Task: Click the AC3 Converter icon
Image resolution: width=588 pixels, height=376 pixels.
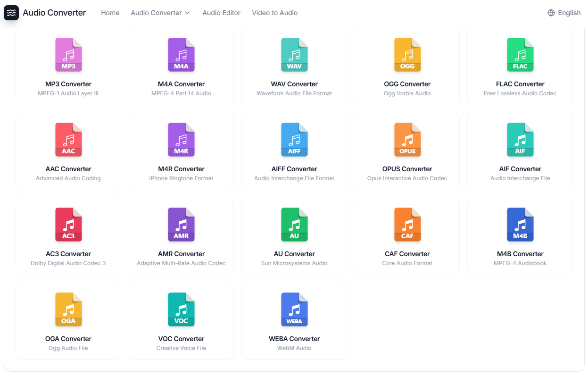Action: coord(68,225)
